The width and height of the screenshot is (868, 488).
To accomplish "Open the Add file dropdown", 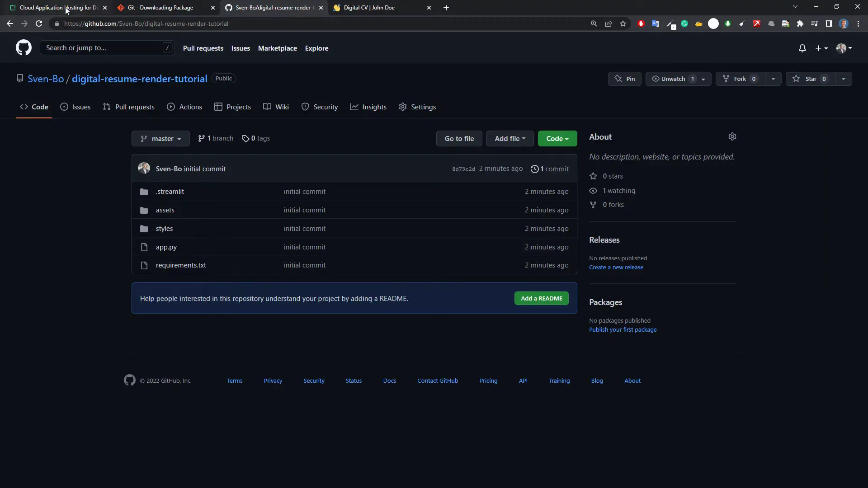I will (x=509, y=138).
